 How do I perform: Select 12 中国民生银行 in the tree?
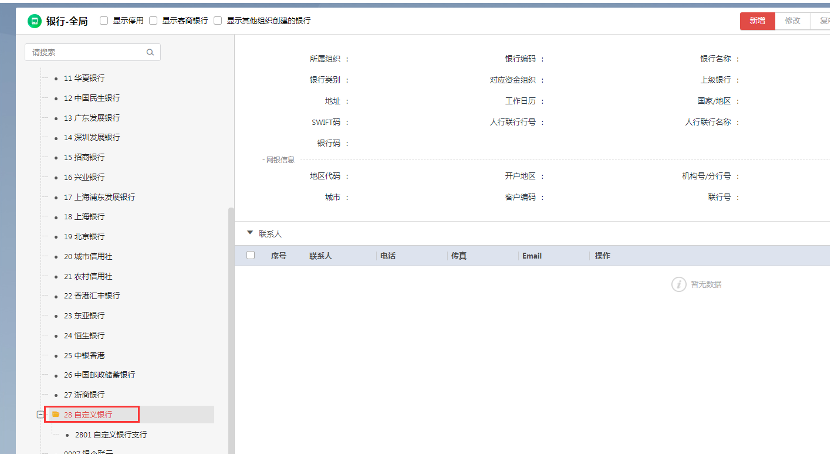pyautogui.click(x=92, y=98)
